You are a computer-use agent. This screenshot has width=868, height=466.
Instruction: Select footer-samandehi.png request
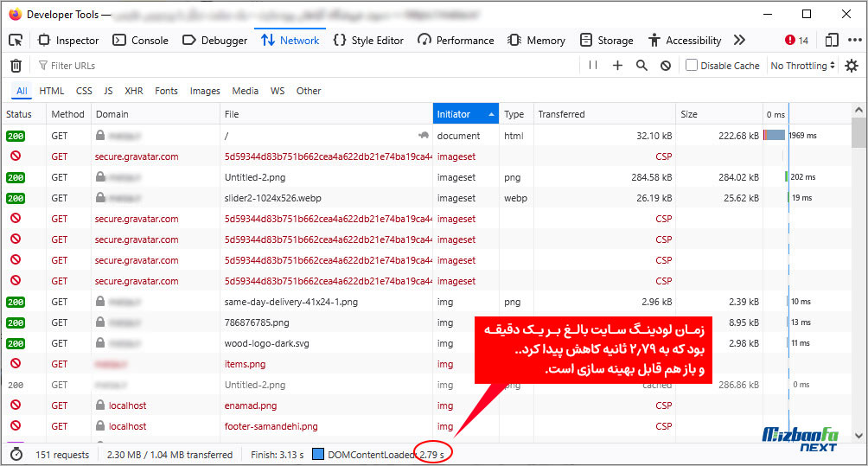(x=426, y=426)
